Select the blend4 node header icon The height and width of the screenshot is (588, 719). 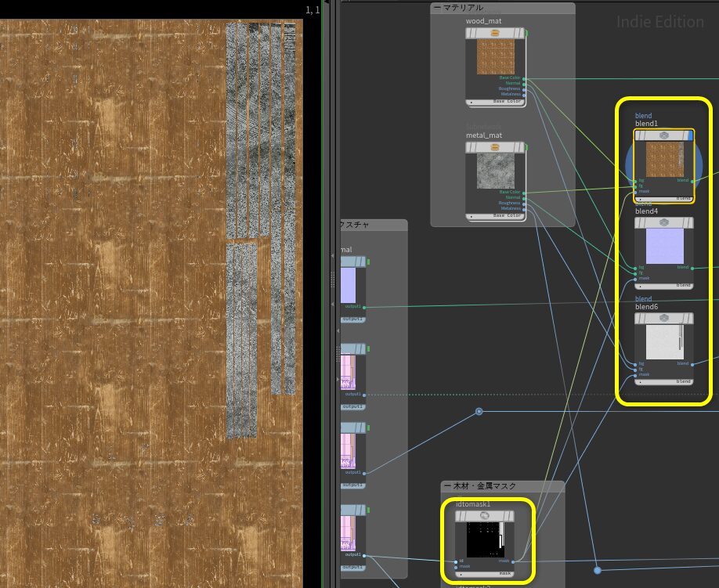pos(663,223)
